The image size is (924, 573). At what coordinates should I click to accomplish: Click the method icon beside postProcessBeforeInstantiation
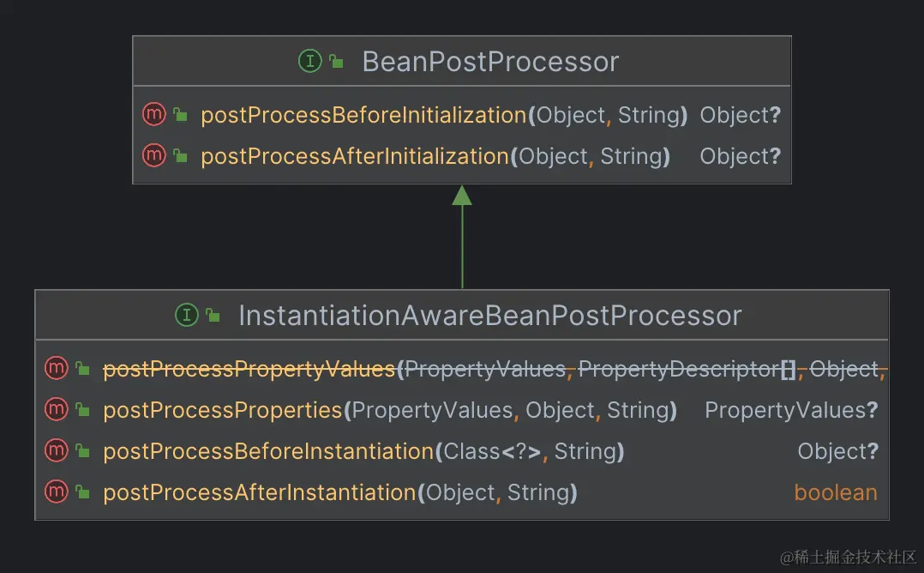56,450
